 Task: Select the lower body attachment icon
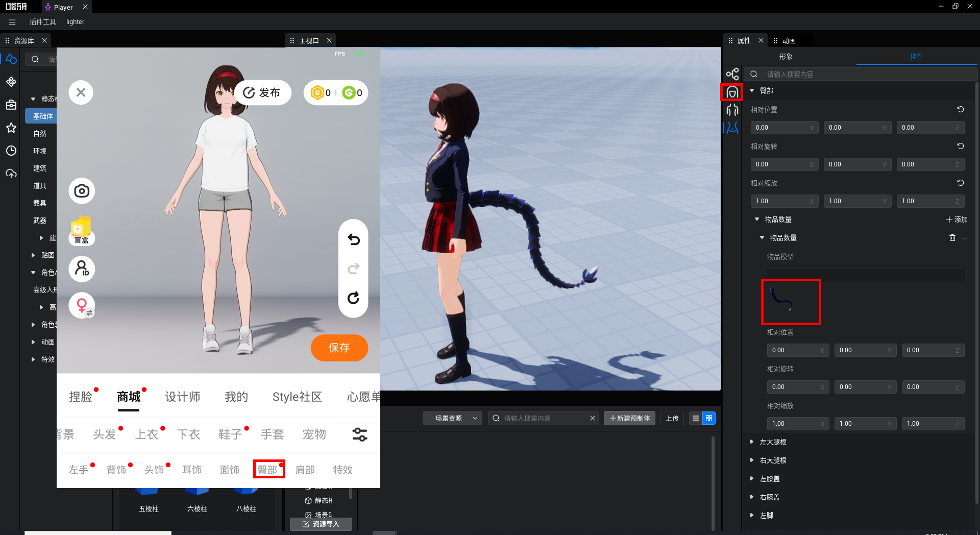[x=732, y=128]
